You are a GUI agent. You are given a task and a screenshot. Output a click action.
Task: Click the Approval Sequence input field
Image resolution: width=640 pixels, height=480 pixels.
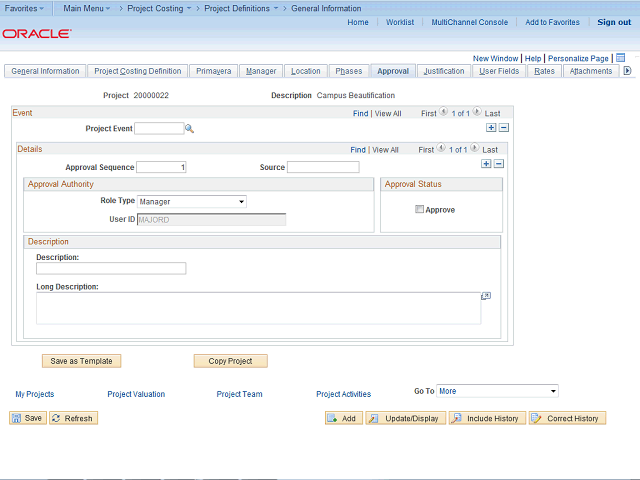click(161, 167)
